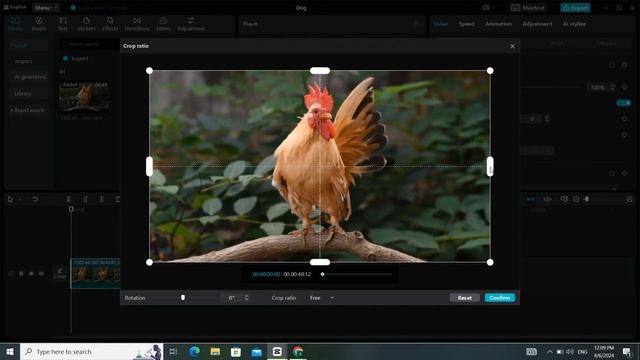Click the Import button in media panel
The image size is (640, 360).
coord(76,58)
